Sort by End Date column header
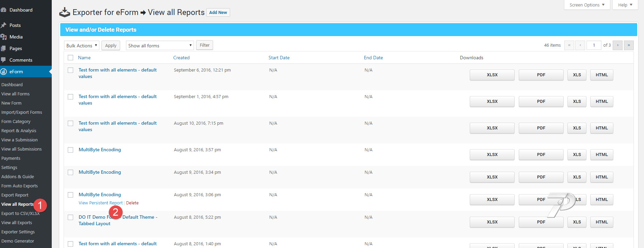This screenshot has width=644, height=248. [x=373, y=58]
